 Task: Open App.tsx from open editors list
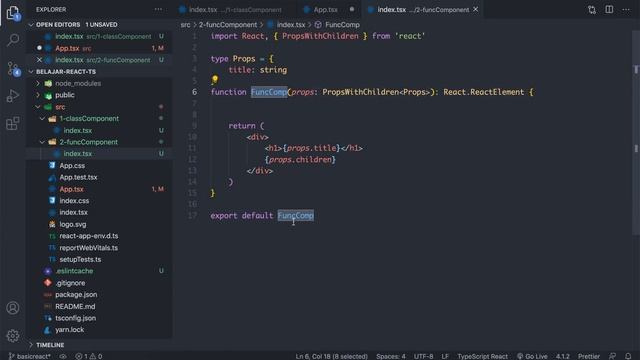(x=99, y=48)
